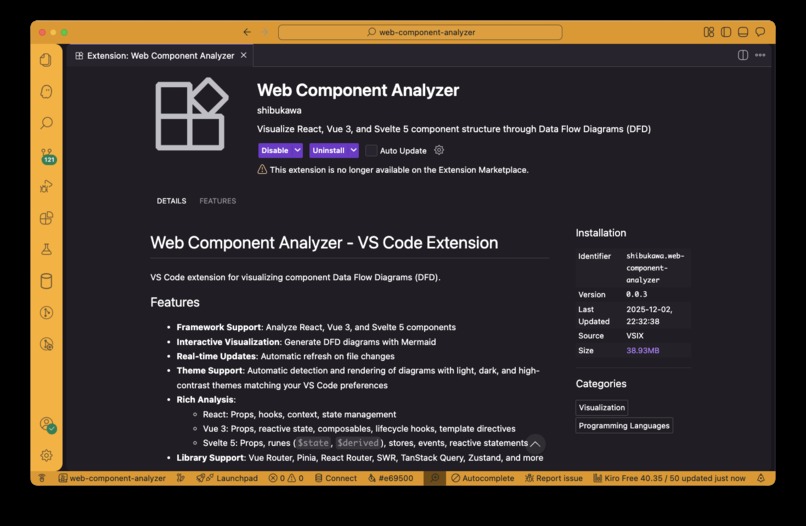The height and width of the screenshot is (526, 806).
Task: Open the Explorer files view in activity bar
Action: point(46,60)
